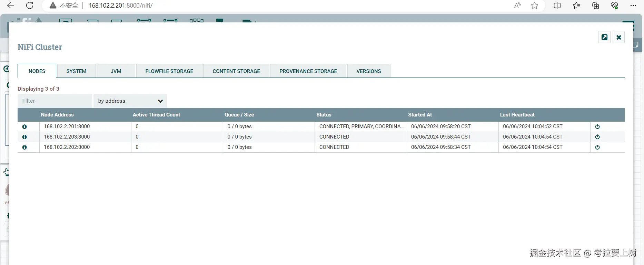The image size is (644, 265).
Task: Open the PROVENANCE STORAGE tab
Action: [308, 71]
